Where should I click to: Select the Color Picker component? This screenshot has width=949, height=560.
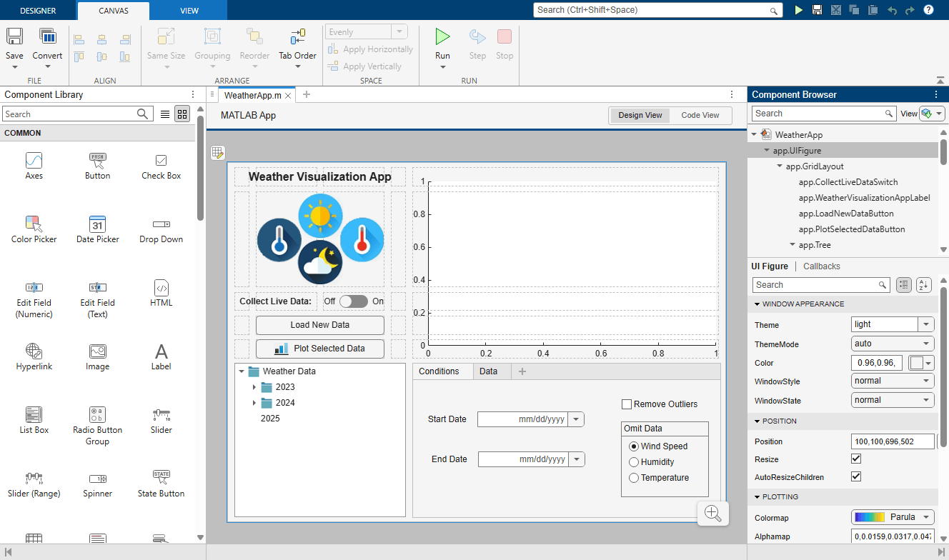pyautogui.click(x=34, y=229)
